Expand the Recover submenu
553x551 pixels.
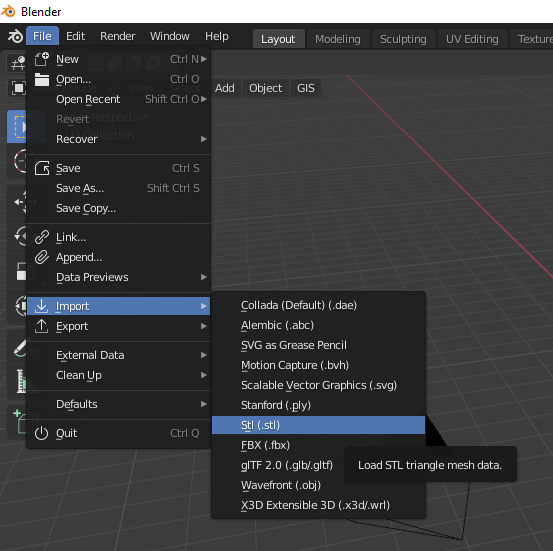[x=119, y=139]
